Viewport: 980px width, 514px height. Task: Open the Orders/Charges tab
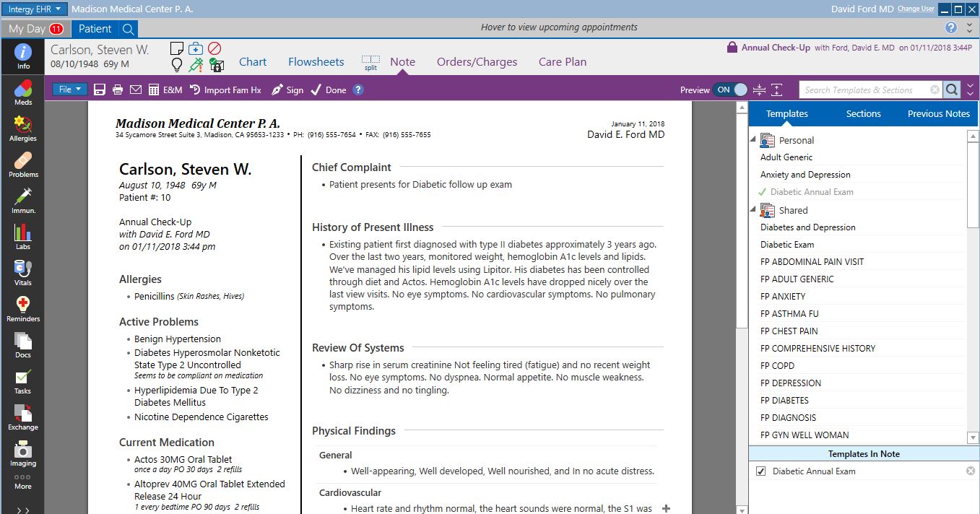[477, 62]
